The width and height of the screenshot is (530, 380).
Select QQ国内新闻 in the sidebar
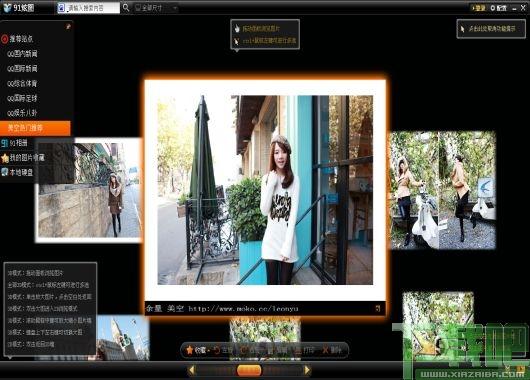pos(22,54)
